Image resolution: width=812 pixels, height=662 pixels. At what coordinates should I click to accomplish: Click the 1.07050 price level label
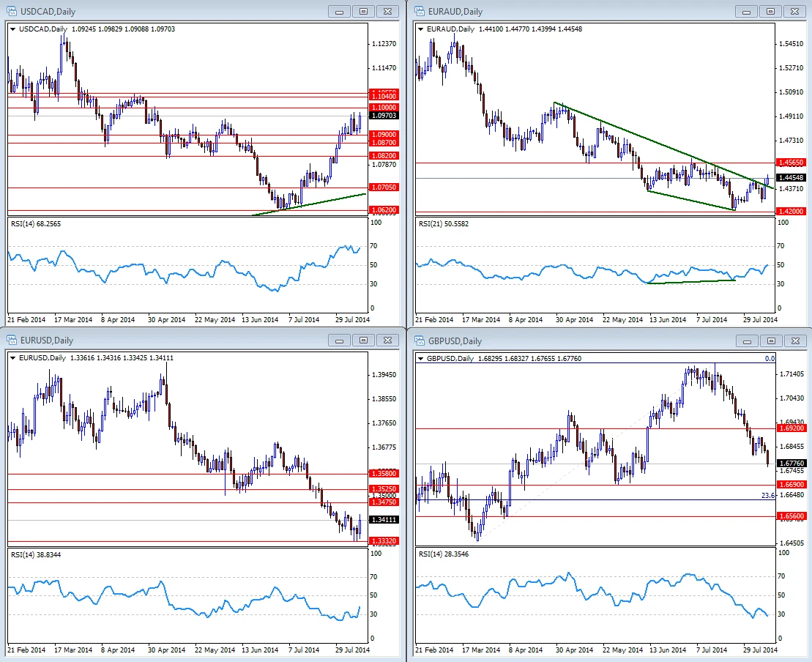pyautogui.click(x=384, y=187)
